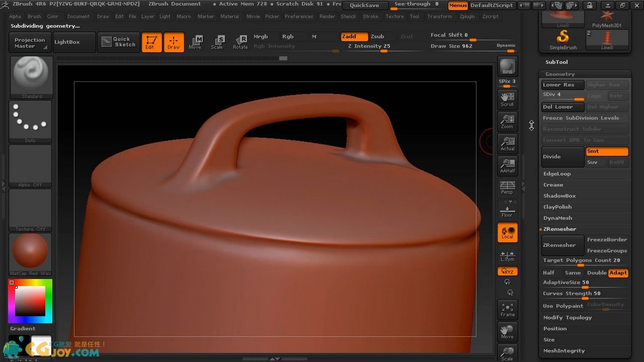Click the QuickSave button
The height and width of the screenshot is (362, 644).
[x=365, y=5]
